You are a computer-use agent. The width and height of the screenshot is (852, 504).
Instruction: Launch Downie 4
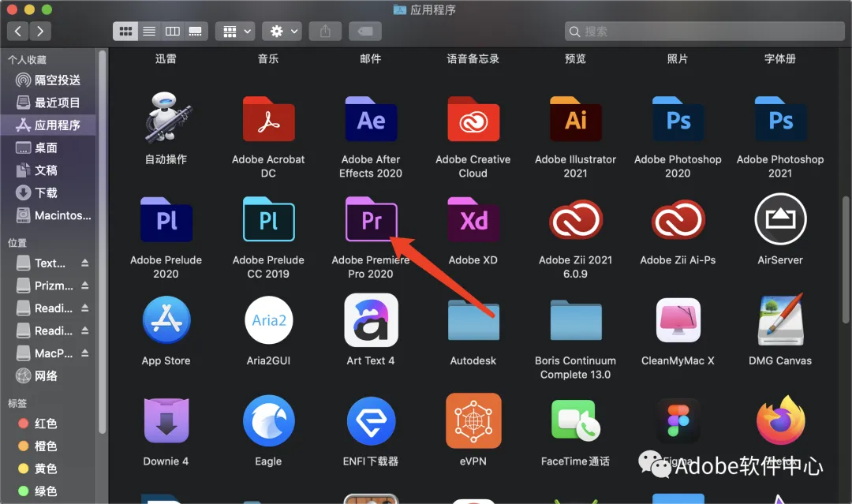166,420
